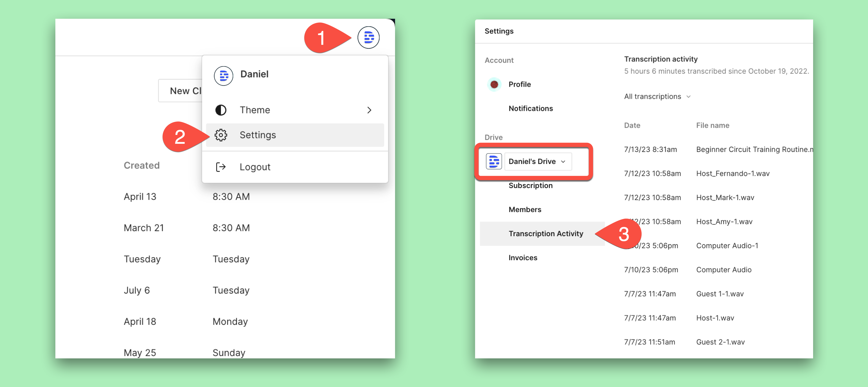The height and width of the screenshot is (387, 868).
Task: Click the Monday cell in the April 18 row
Action: 230,322
